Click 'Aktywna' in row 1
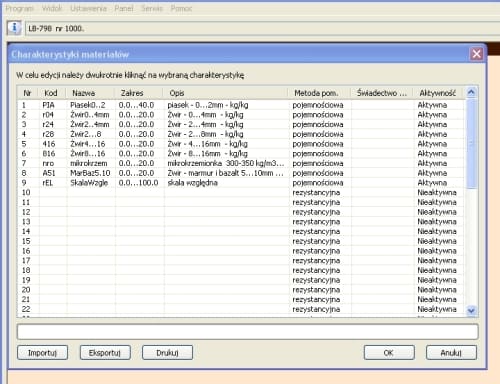500x384 pixels. 432,105
